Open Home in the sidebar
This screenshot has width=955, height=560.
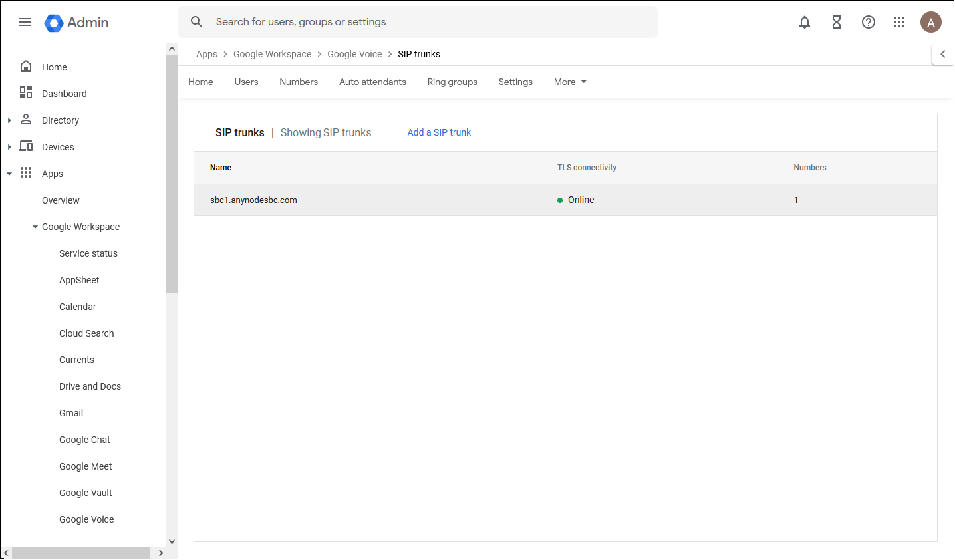[x=55, y=67]
